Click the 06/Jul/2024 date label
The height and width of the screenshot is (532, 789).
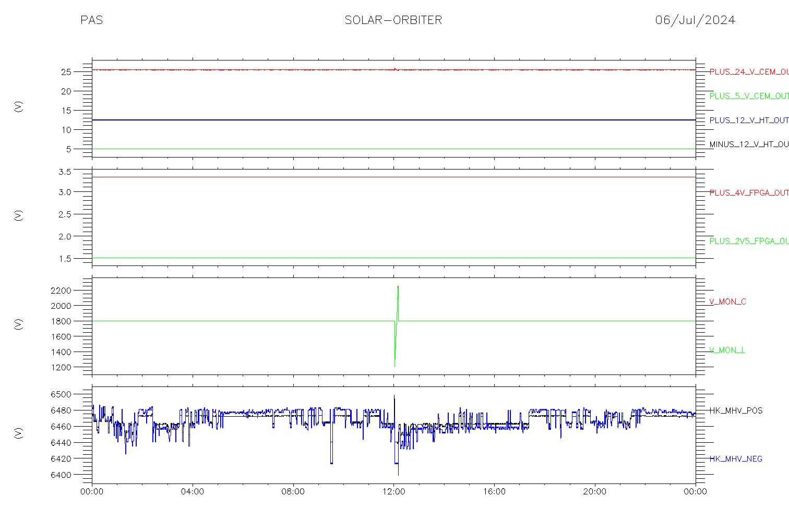point(695,20)
